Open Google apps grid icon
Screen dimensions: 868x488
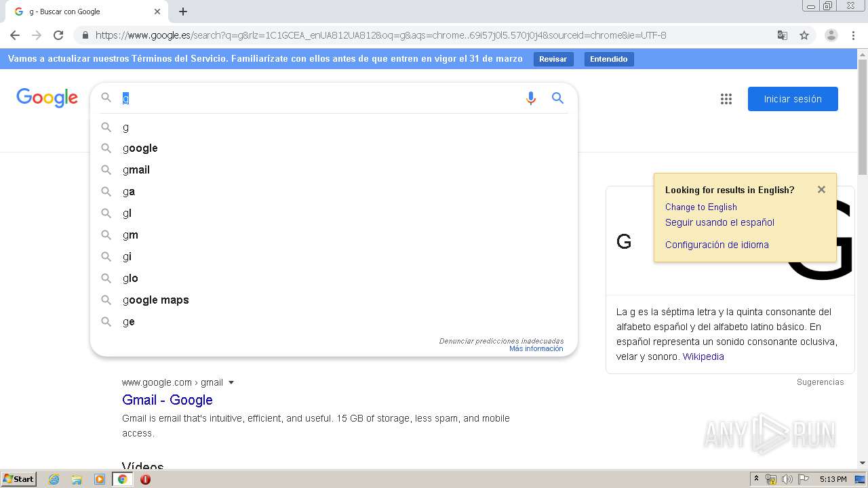(x=726, y=99)
